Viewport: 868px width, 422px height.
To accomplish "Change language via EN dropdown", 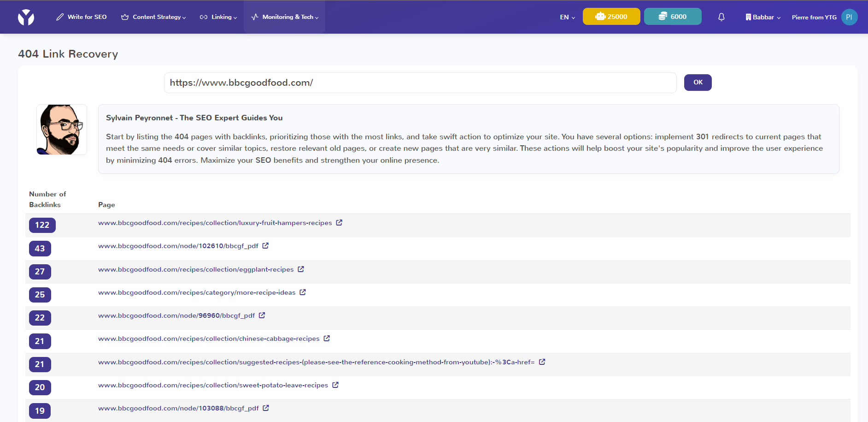I will coord(568,17).
